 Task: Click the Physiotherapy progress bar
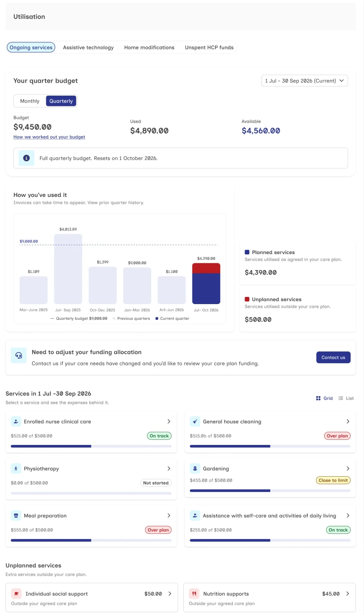[91, 493]
